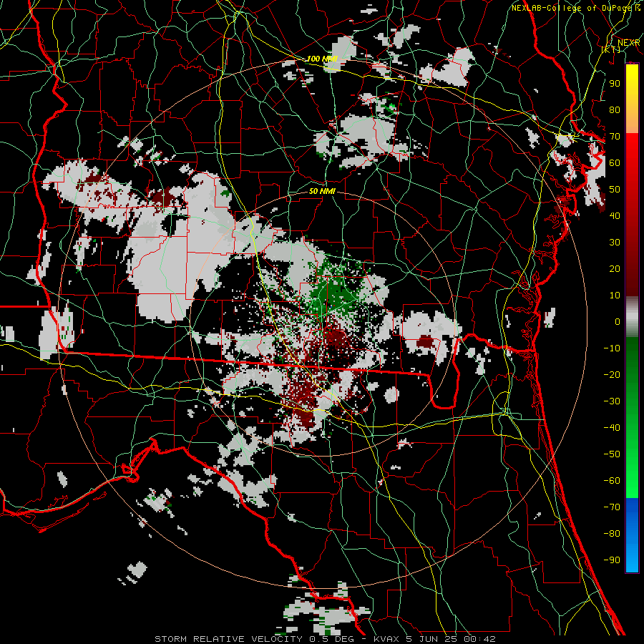Click the 50 value on the velocity scale

(615, 190)
